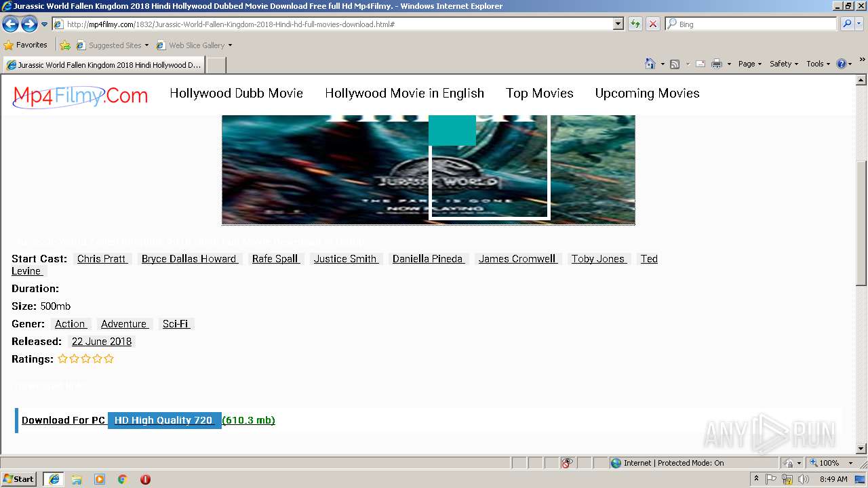Open Hollywood Movie in English section
The height and width of the screenshot is (488, 868).
404,94
